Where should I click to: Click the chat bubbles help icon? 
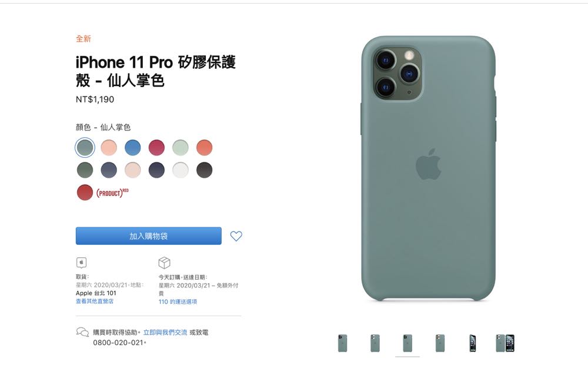click(82, 332)
